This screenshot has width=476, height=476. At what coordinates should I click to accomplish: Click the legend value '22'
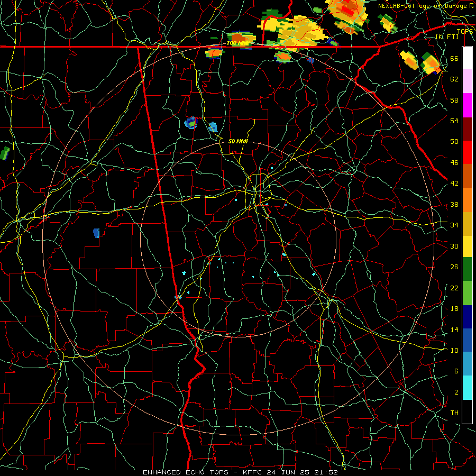pos(454,288)
